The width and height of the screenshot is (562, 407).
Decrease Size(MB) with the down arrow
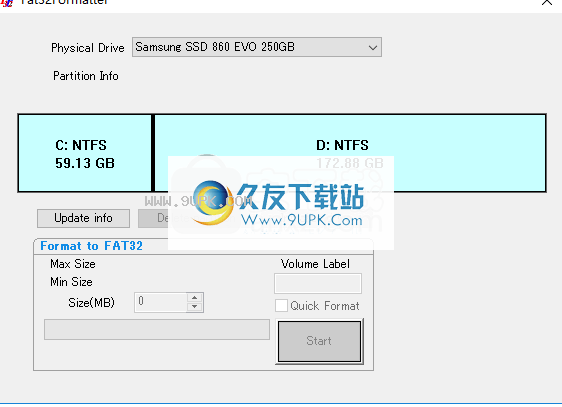(x=195, y=307)
